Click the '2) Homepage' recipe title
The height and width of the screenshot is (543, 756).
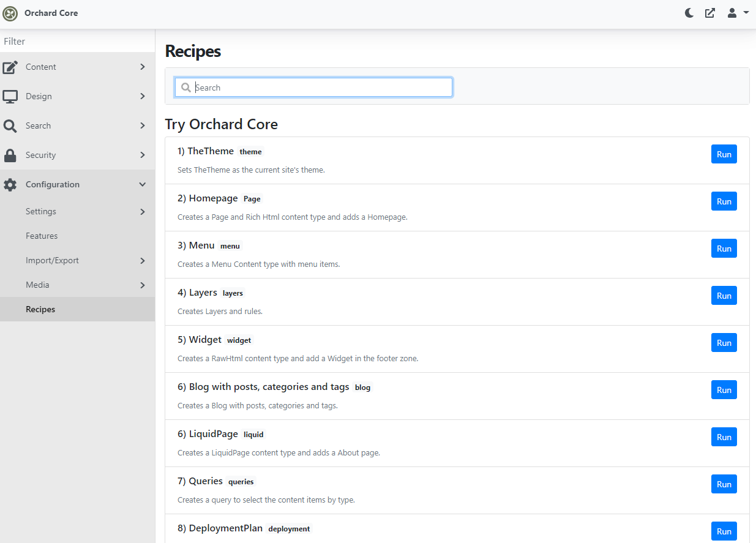pyautogui.click(x=208, y=198)
